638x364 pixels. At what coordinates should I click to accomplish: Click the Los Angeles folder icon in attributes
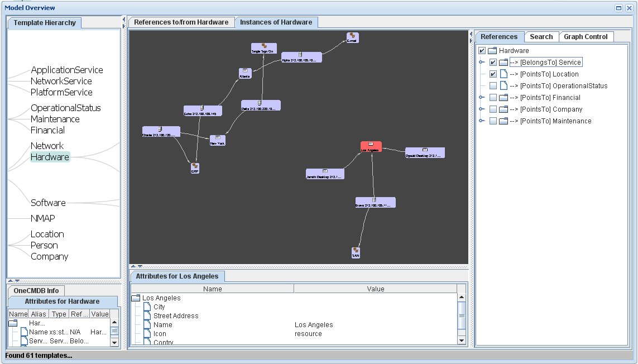pyautogui.click(x=136, y=298)
